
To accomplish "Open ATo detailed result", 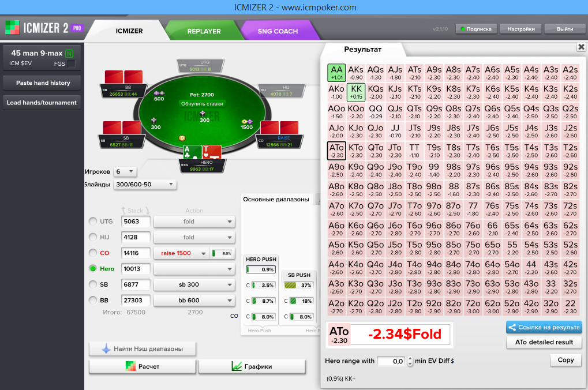I will point(544,342).
